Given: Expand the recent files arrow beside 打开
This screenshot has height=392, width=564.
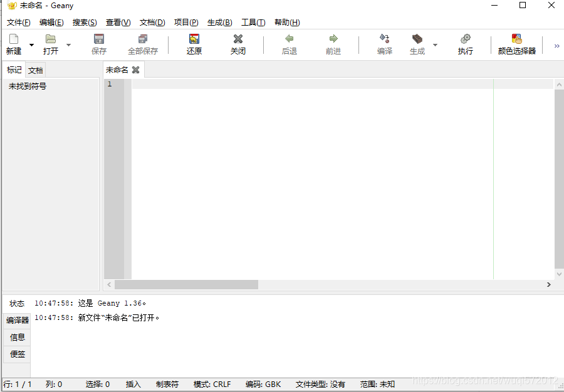Looking at the screenshot, I should (x=69, y=45).
